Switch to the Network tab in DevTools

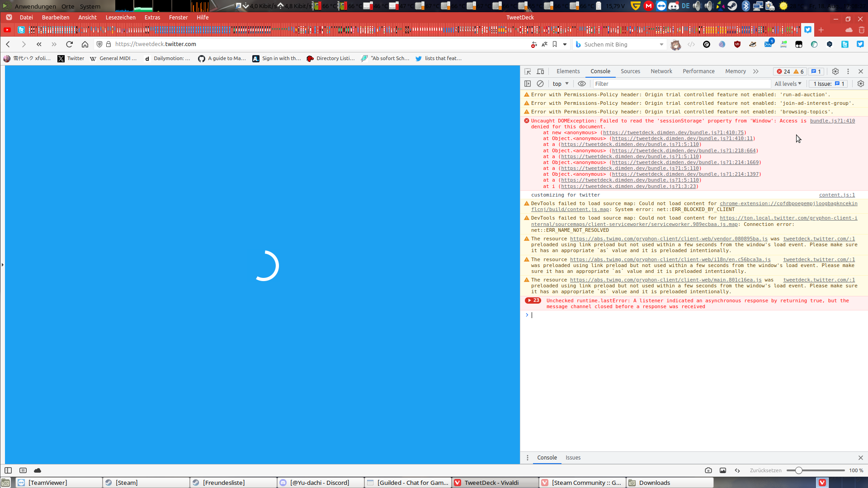661,71
